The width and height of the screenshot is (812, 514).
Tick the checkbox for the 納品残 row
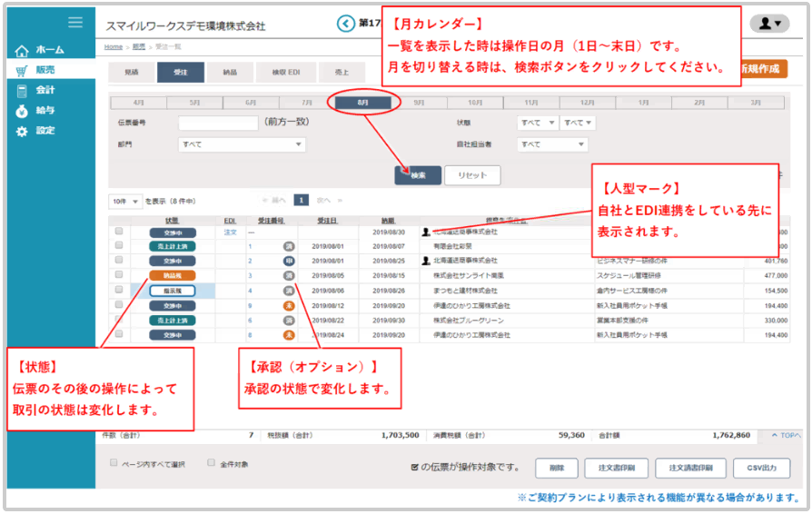coord(118,274)
